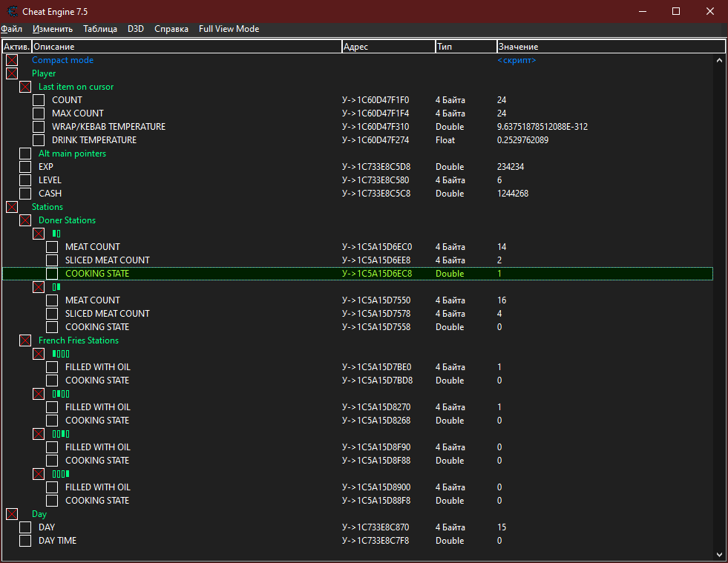Screen dimensions: 728x563
Task: Sort by the Значение column header
Action: (x=611, y=47)
